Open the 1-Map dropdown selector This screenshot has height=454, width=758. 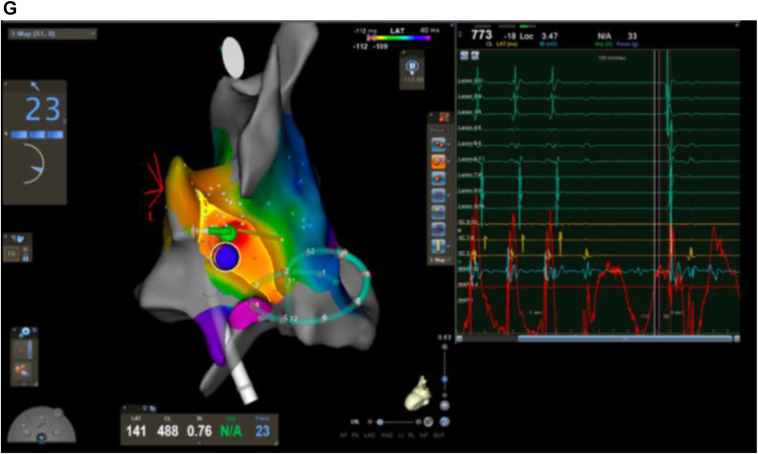click(x=49, y=34)
